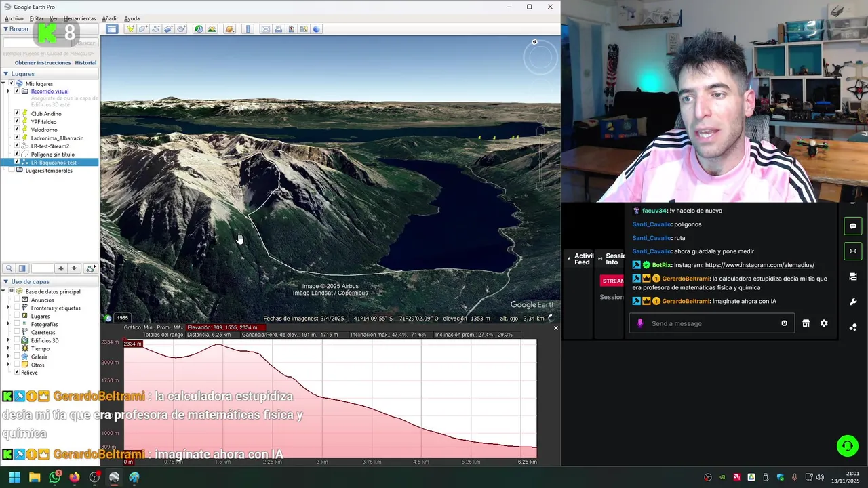Enable the Anuncios layer checkbox

(x=17, y=300)
